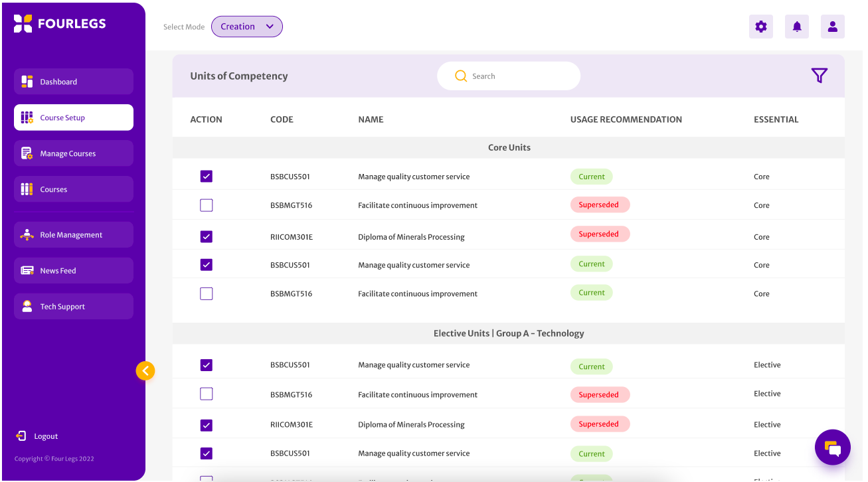Collapse sidebar with yellow arrow button
868x482 pixels.
pos(145,370)
